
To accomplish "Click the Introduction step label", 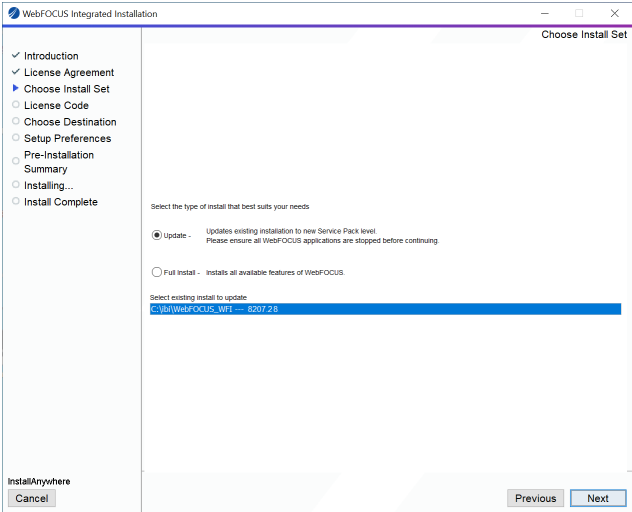I will [51, 56].
